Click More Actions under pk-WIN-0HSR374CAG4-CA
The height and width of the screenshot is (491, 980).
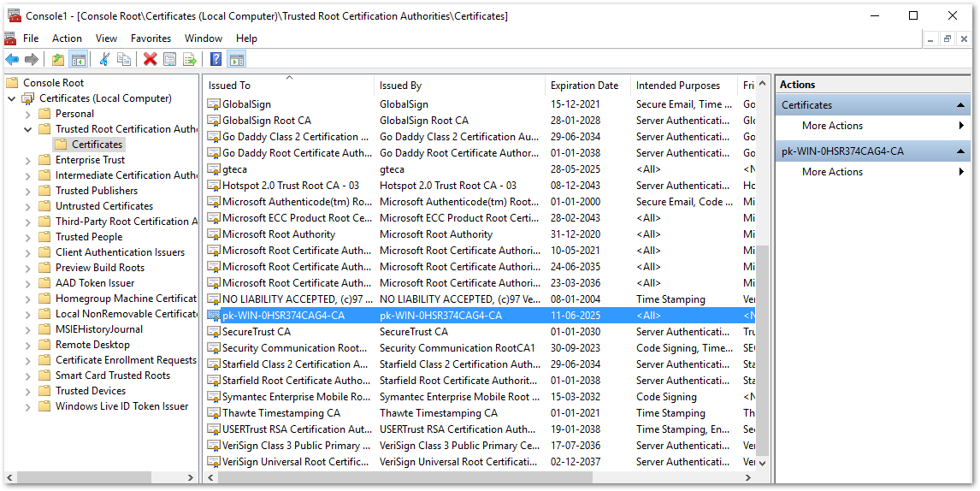pos(832,172)
